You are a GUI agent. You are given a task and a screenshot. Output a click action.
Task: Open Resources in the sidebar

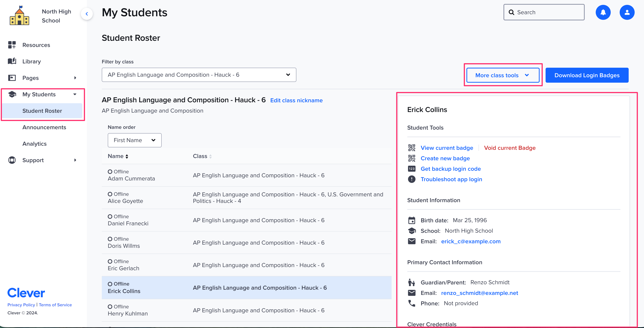pyautogui.click(x=36, y=45)
